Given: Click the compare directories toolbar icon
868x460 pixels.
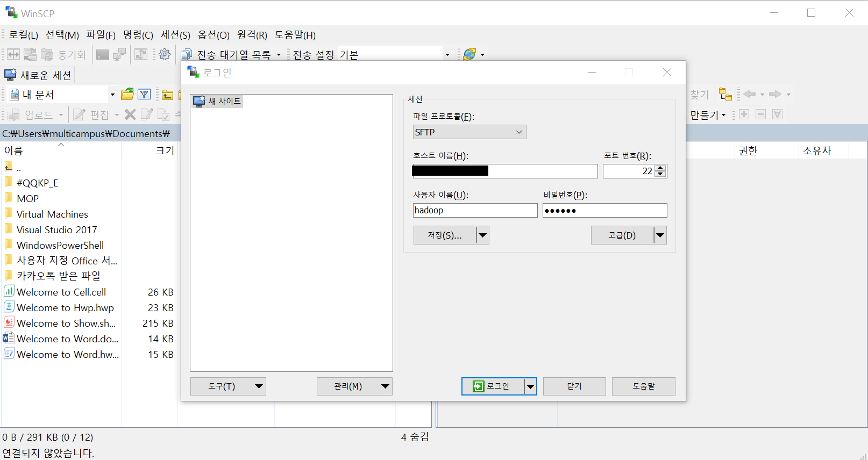Looking at the screenshot, I should point(13,54).
